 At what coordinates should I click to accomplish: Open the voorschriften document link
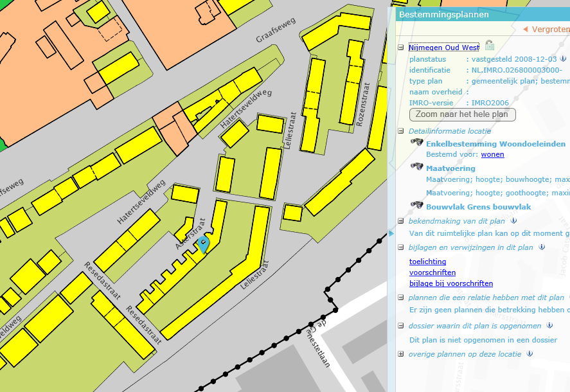pos(432,272)
